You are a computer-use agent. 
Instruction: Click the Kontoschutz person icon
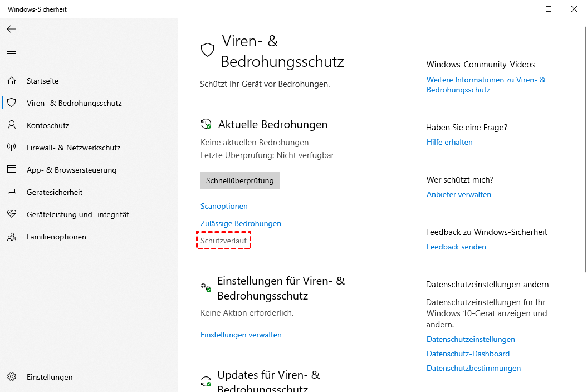12,125
